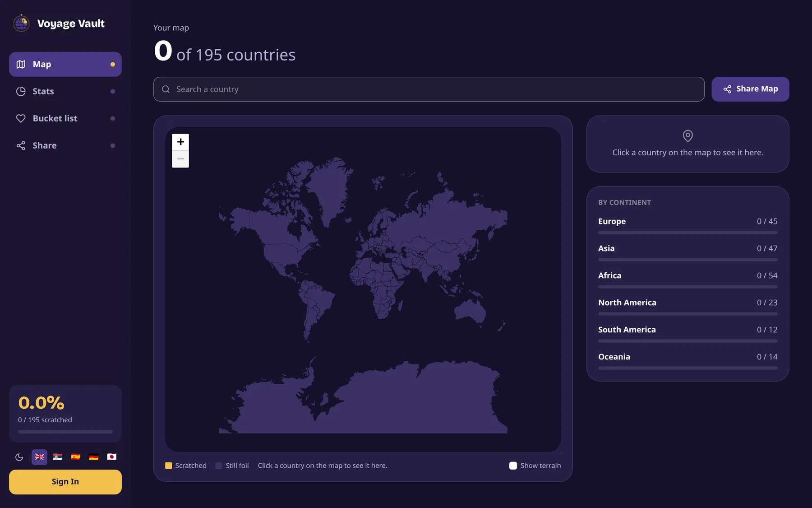
Task: Click the North America continent row
Action: point(688,306)
